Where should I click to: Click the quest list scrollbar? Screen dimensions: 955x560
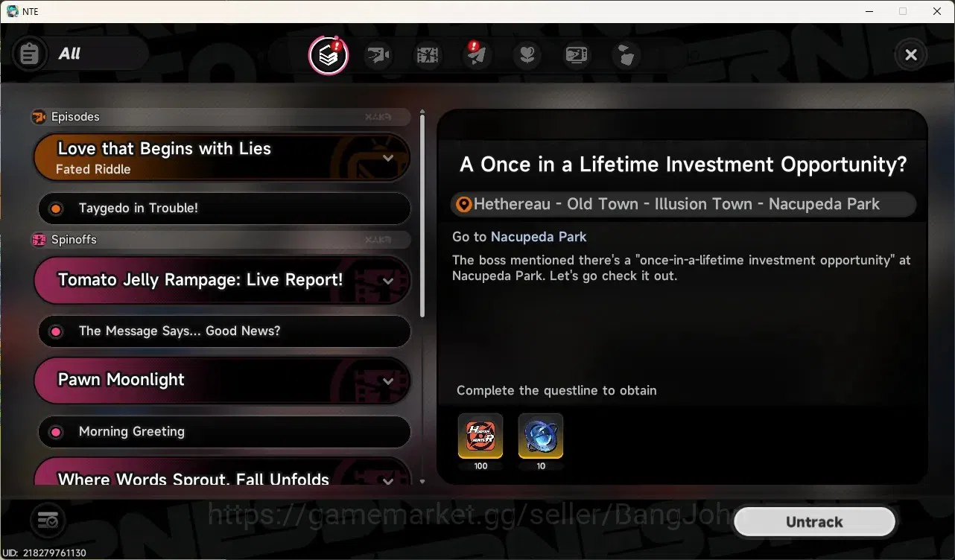pyautogui.click(x=422, y=216)
